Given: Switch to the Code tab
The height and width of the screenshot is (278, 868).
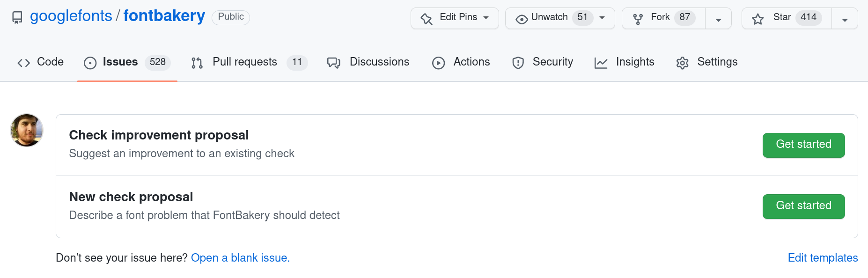Looking at the screenshot, I should [41, 62].
